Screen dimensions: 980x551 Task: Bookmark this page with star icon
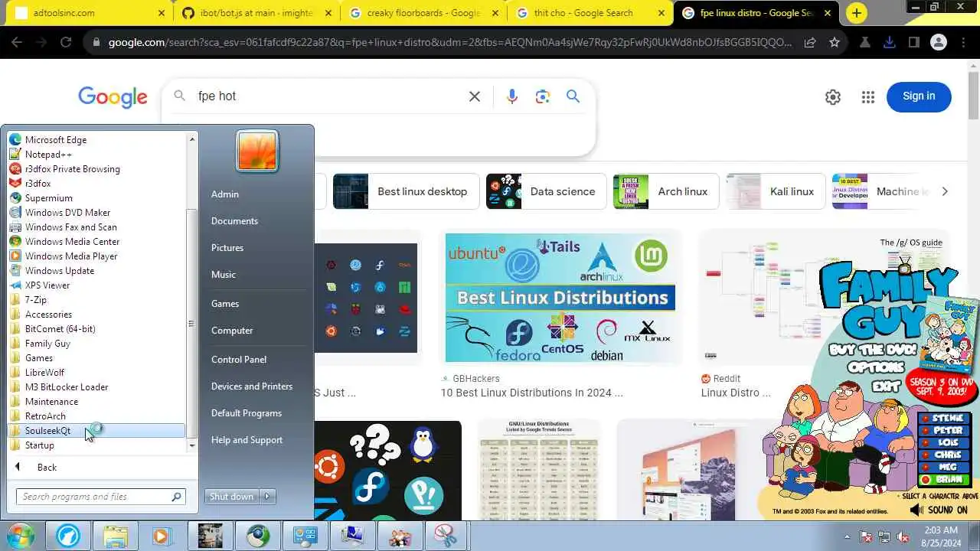pos(835,43)
